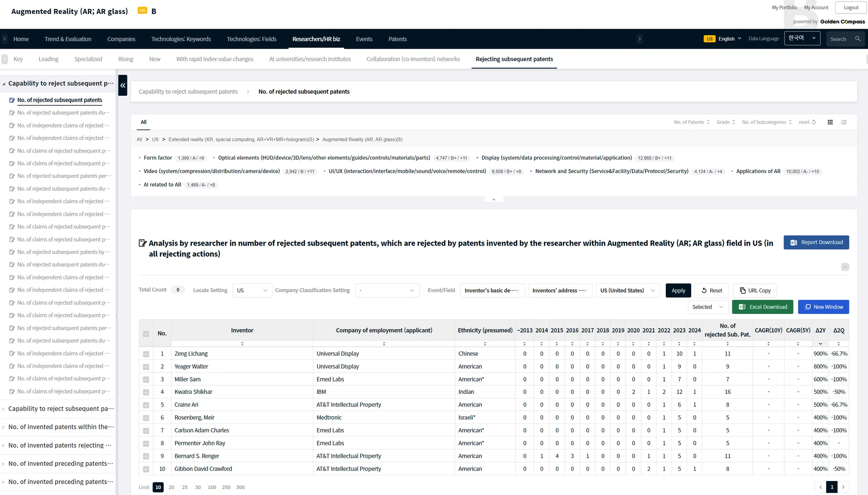Switch to grid view icon
Viewport: 868px width, 495px height.
click(830, 122)
